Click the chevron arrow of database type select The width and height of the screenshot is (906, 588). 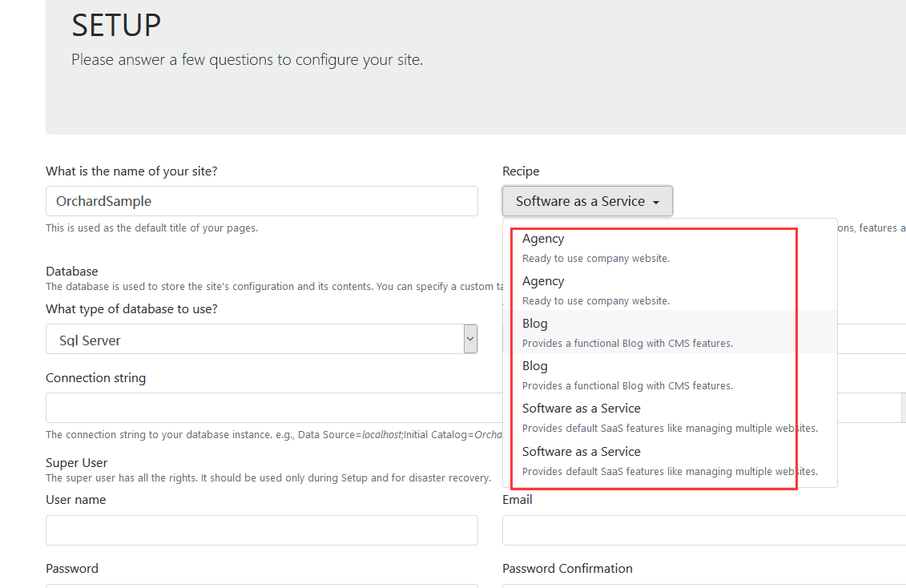[470, 339]
